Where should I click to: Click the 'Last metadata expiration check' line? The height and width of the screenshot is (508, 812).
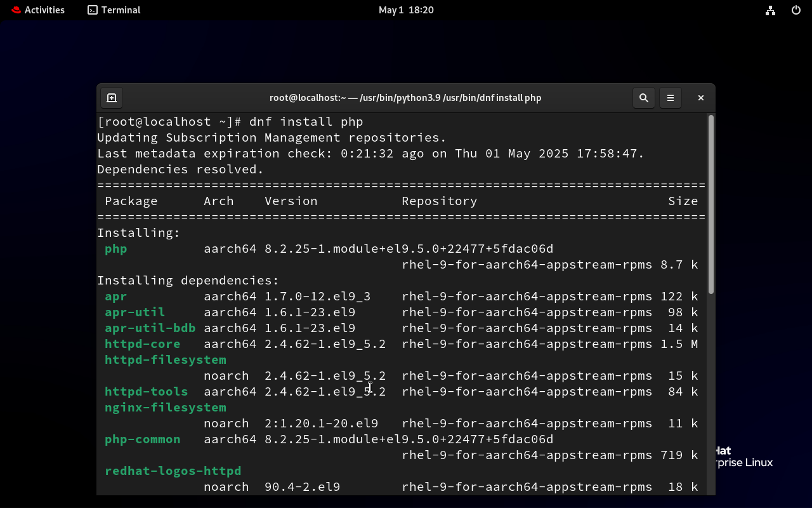[x=371, y=154]
